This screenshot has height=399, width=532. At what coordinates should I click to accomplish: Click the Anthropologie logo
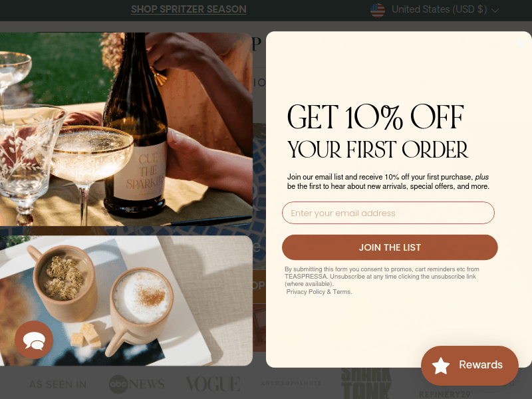[x=291, y=383]
